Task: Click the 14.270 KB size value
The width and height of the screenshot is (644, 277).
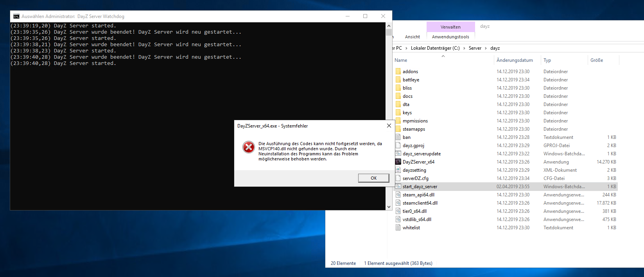Action: pyautogui.click(x=606, y=162)
